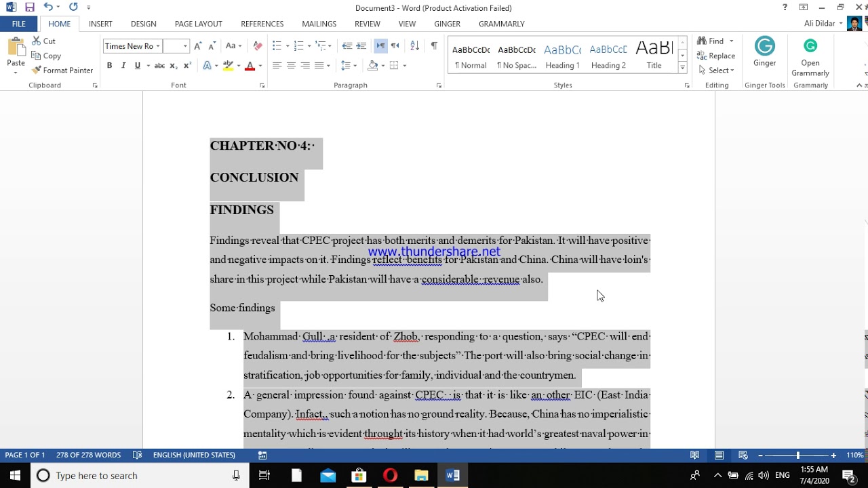Open the FILE tab
Image resolution: width=868 pixels, height=488 pixels.
[19, 24]
